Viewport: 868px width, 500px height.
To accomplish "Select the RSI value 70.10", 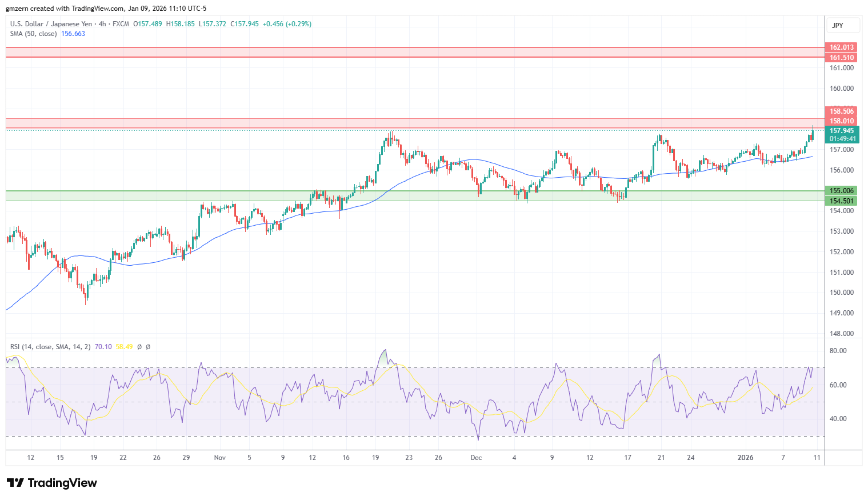I will 103,347.
